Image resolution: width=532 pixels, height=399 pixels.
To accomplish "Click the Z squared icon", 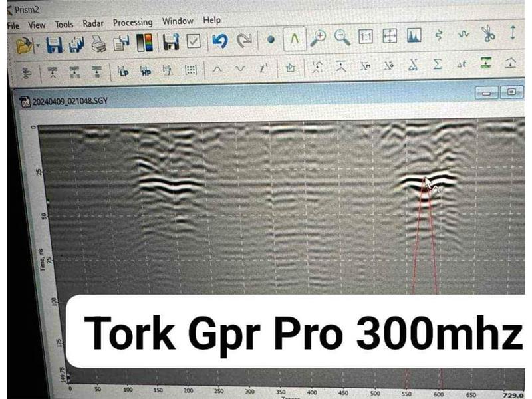I will click(x=263, y=68).
